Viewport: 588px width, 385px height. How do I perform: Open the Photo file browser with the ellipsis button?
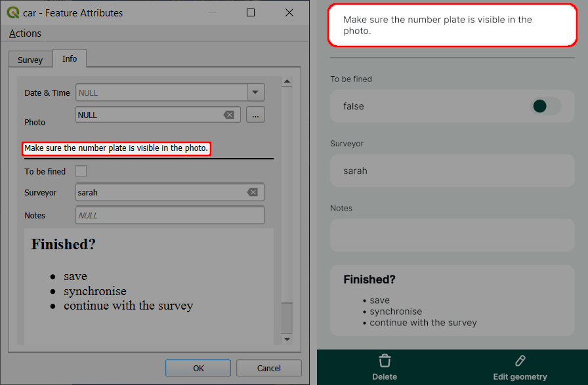pyautogui.click(x=256, y=114)
